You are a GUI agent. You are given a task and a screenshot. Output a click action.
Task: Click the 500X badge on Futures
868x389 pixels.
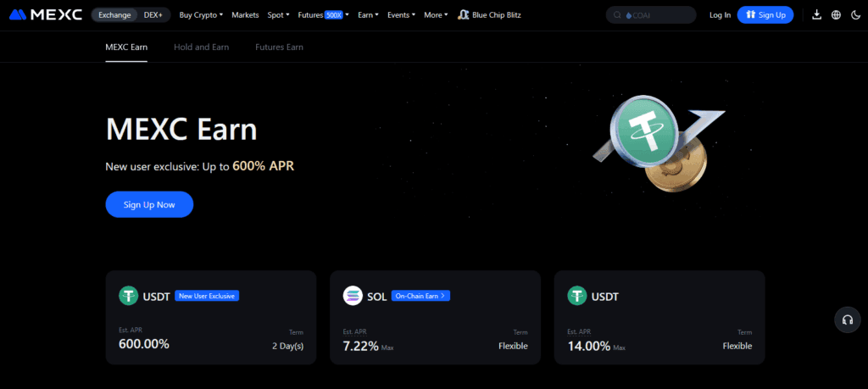[334, 15]
